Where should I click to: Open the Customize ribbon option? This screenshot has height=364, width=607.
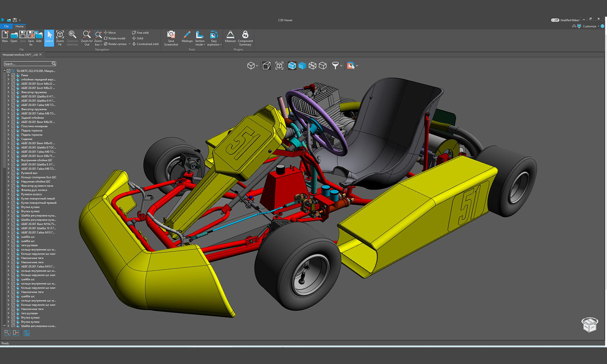[x=589, y=26]
